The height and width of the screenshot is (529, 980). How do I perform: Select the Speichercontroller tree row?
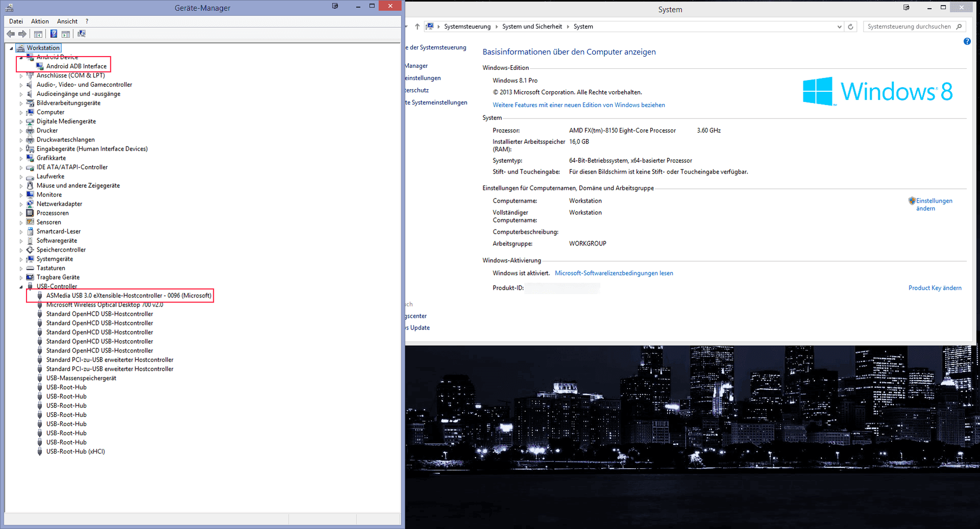click(x=61, y=250)
